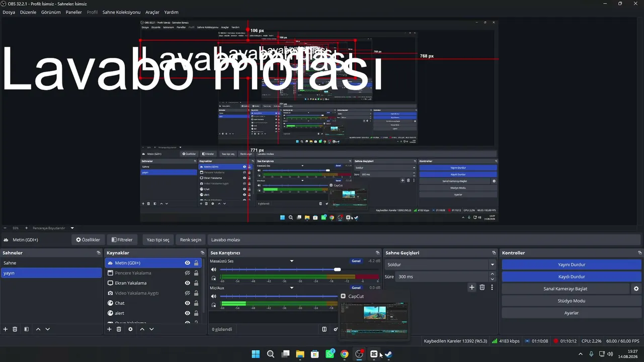The image size is (644, 362).
Task: Undock the Kontroller panel
Action: click(x=640, y=253)
